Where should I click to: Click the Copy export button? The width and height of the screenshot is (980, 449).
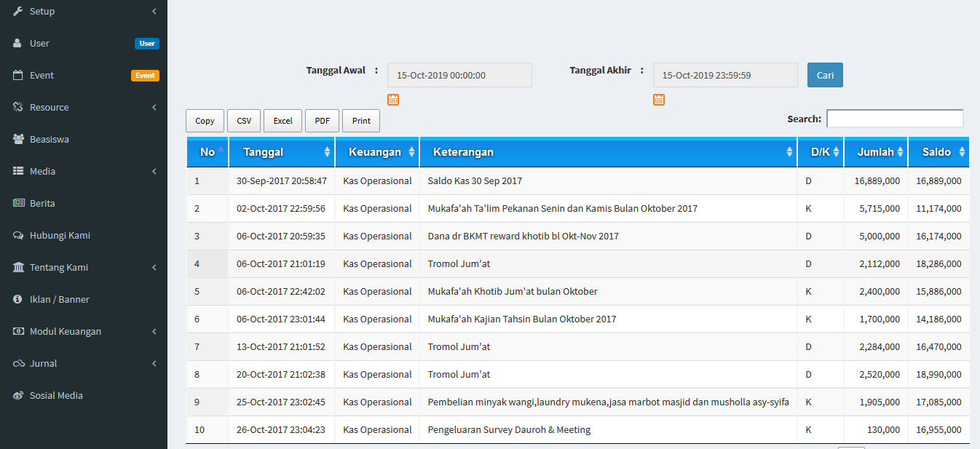click(205, 121)
